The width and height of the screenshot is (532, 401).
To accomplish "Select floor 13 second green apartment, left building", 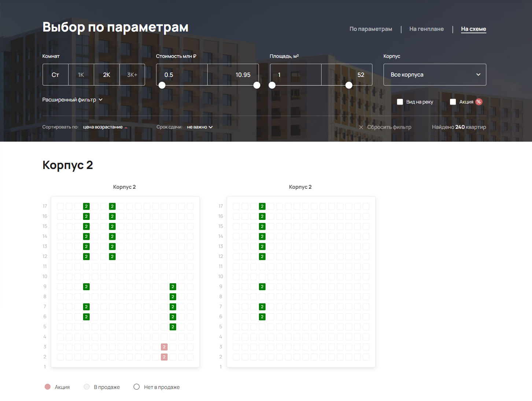I will pyautogui.click(x=112, y=246).
